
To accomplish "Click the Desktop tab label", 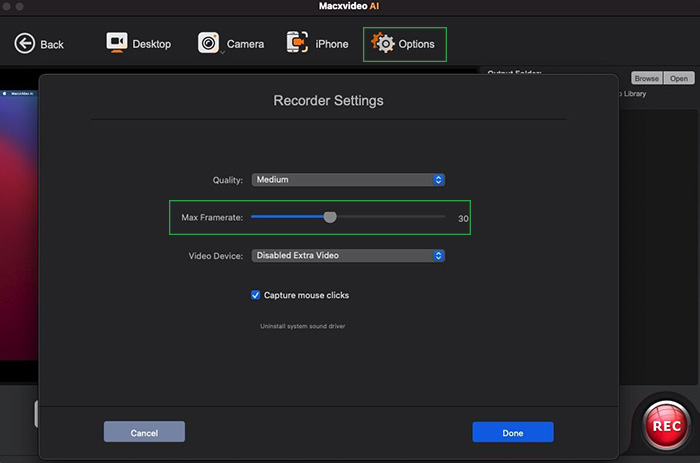I will 152,44.
